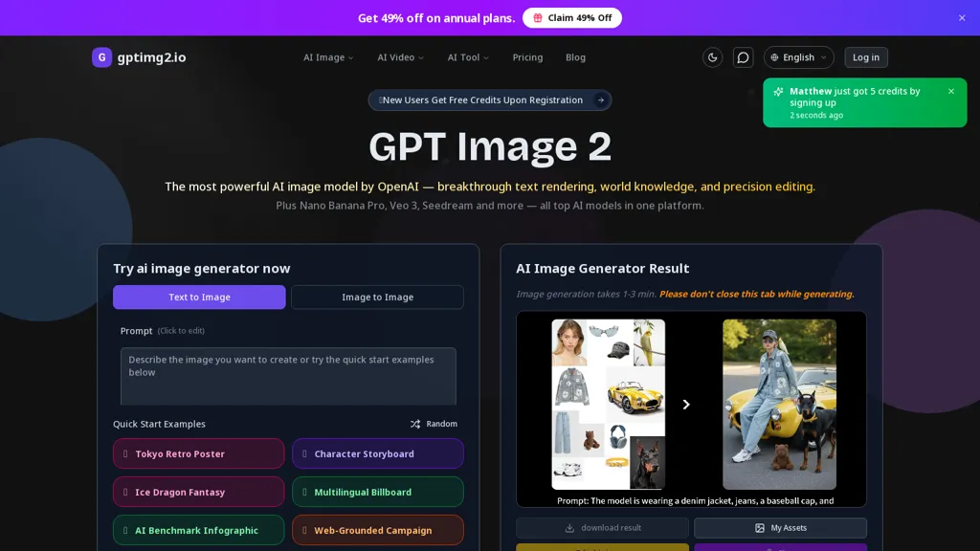Click the sparkle icon in the notification

click(x=778, y=92)
